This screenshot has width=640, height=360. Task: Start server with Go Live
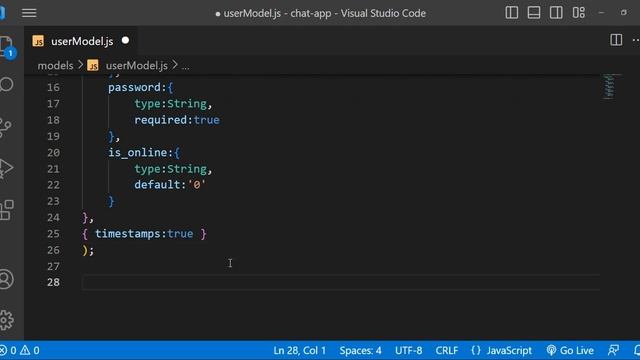tap(570, 350)
